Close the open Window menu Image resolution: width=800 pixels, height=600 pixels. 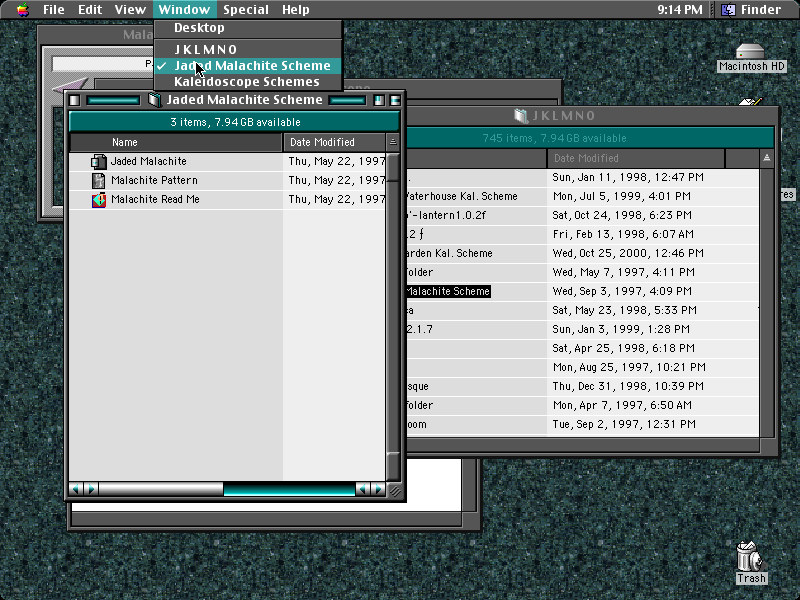(x=184, y=10)
